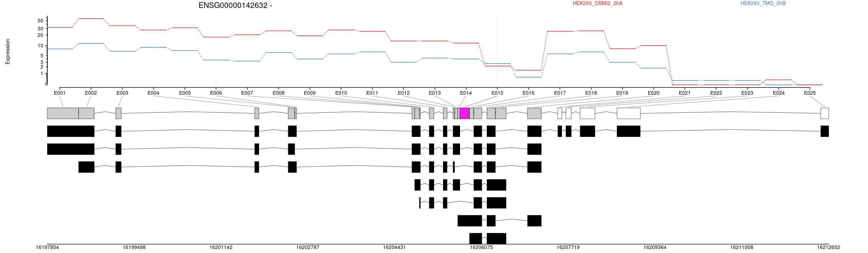Click exon label E011
The width and height of the screenshot is (868, 253).
pyautogui.click(x=372, y=93)
